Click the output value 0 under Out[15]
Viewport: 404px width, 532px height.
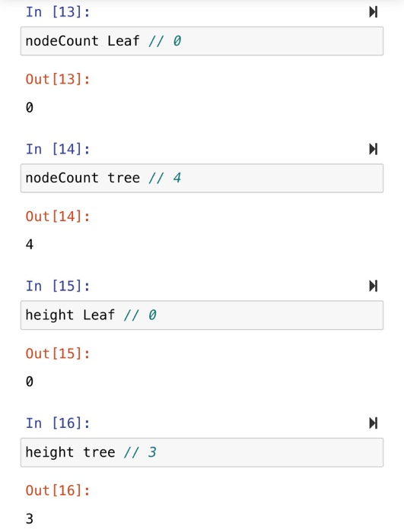click(30, 382)
